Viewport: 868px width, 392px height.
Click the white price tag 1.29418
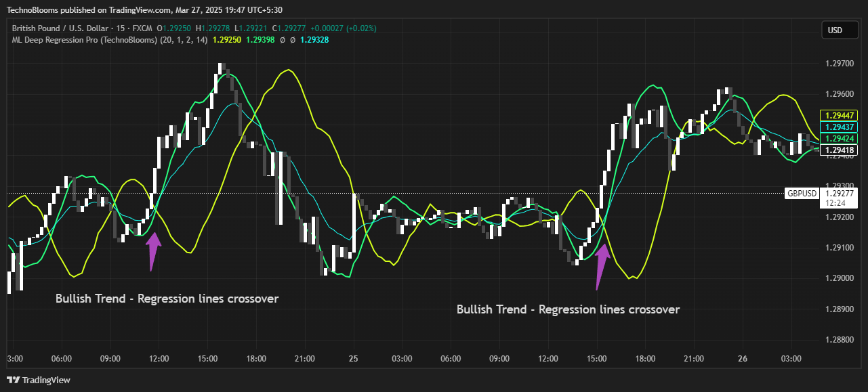coord(839,150)
